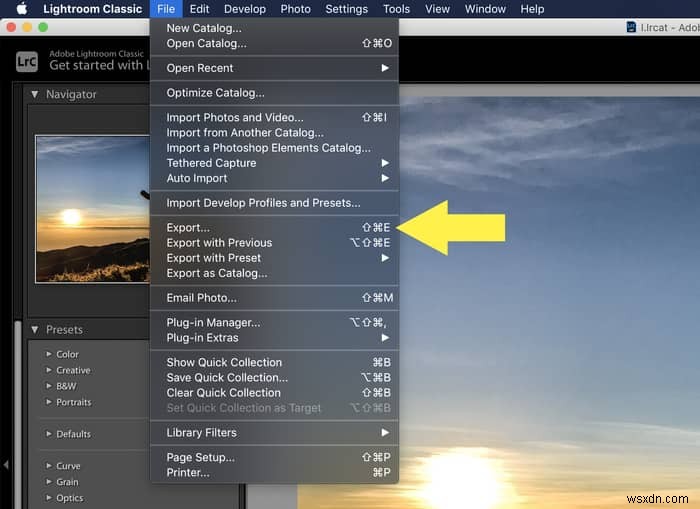
Task: Choose Show Quick Collection
Action: [x=274, y=362]
